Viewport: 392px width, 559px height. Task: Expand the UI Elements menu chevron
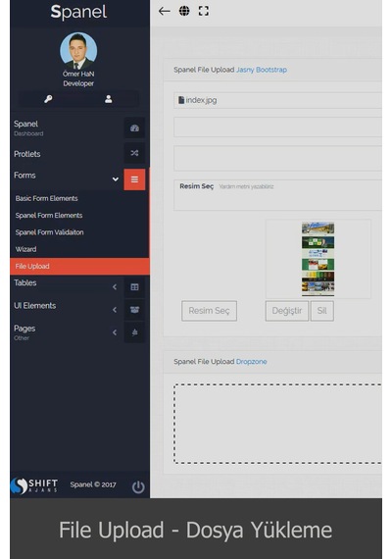point(115,310)
